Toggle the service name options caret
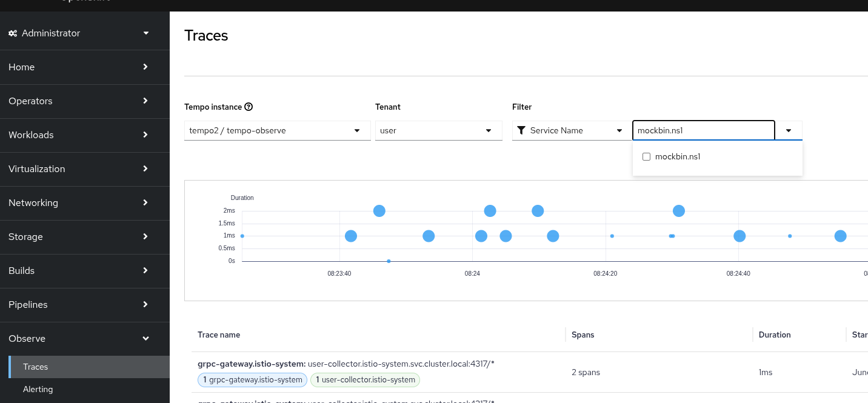This screenshot has height=403, width=868. pos(789,130)
